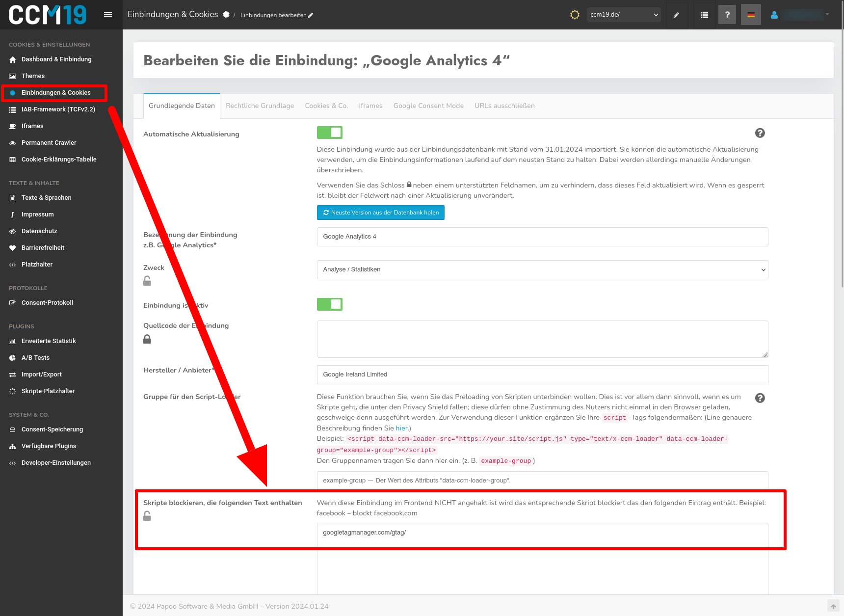
Task: Switch to the Google Consent Mode tab
Action: tap(428, 106)
